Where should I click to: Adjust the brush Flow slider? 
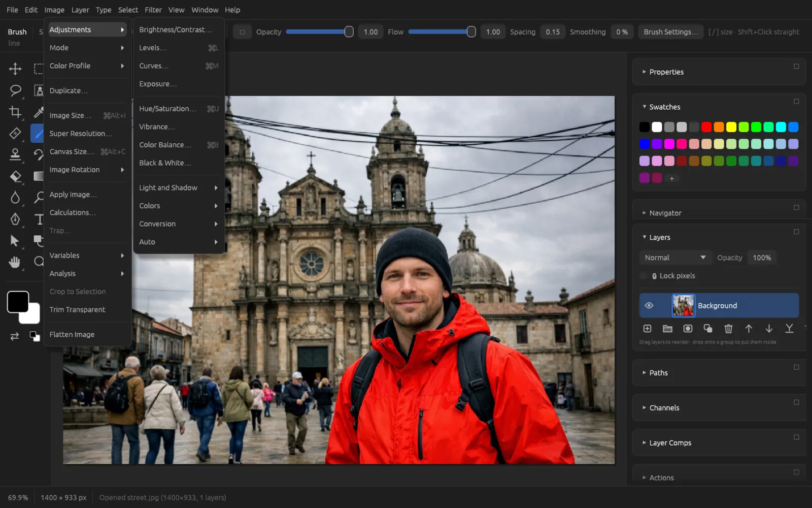tap(442, 32)
